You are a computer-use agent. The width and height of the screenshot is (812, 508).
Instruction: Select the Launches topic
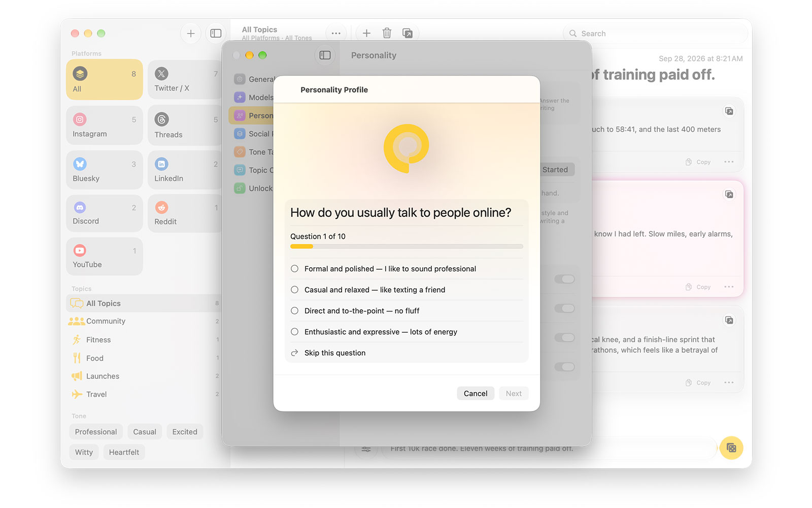point(144,376)
